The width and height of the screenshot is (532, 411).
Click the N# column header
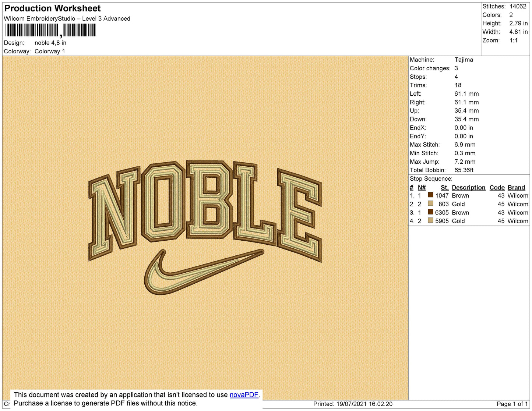[422, 187]
